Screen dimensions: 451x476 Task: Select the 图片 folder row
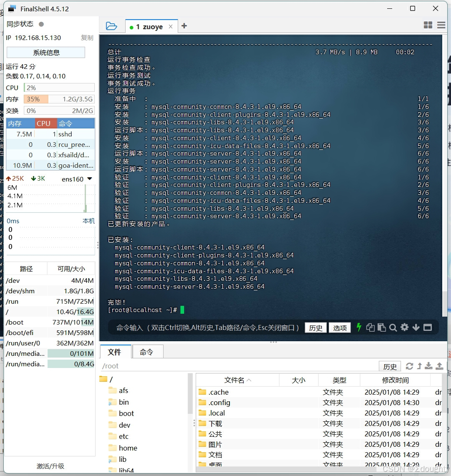click(x=319, y=444)
